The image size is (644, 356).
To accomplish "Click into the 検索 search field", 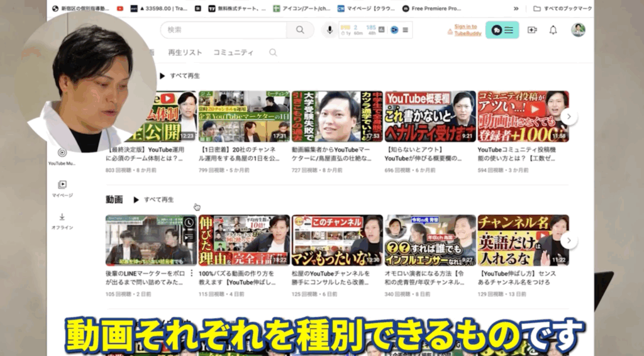I will (x=223, y=30).
